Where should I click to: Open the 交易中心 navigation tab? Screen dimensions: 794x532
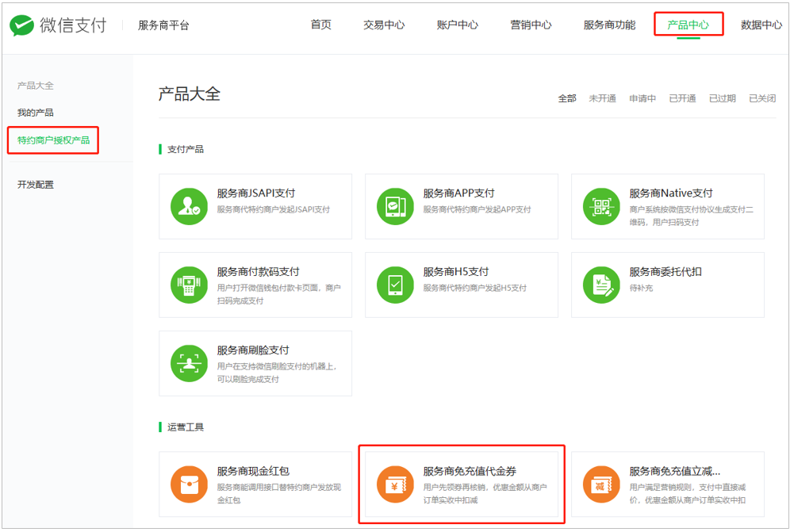click(x=384, y=25)
